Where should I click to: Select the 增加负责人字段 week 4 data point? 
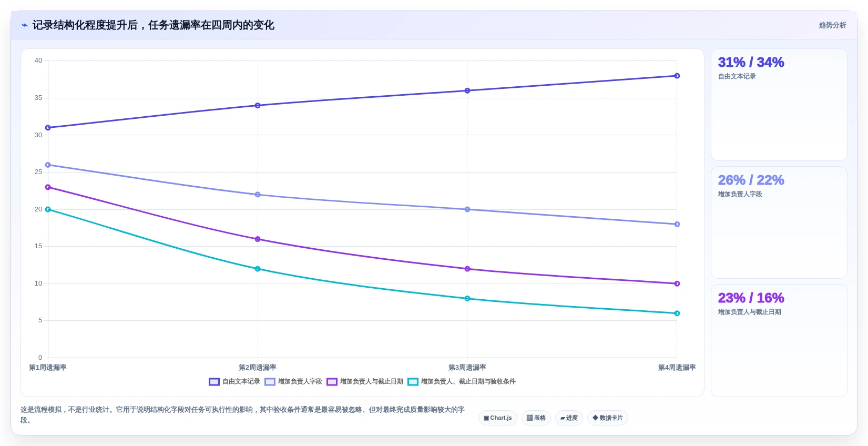pos(677,225)
